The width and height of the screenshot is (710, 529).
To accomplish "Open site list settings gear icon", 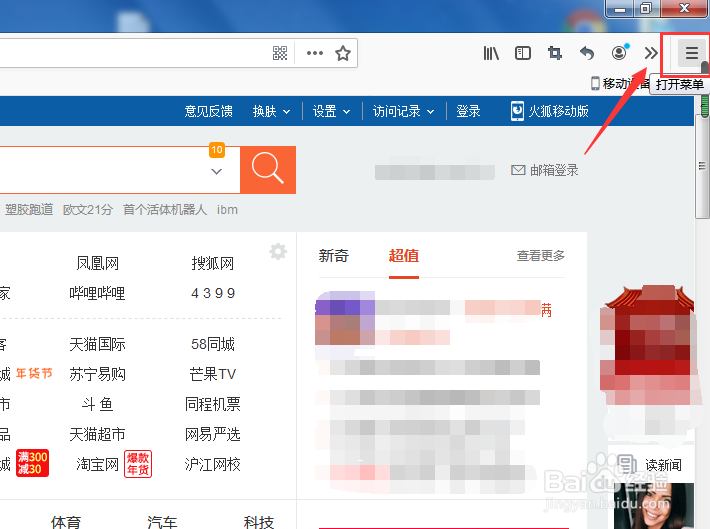I will (278, 251).
